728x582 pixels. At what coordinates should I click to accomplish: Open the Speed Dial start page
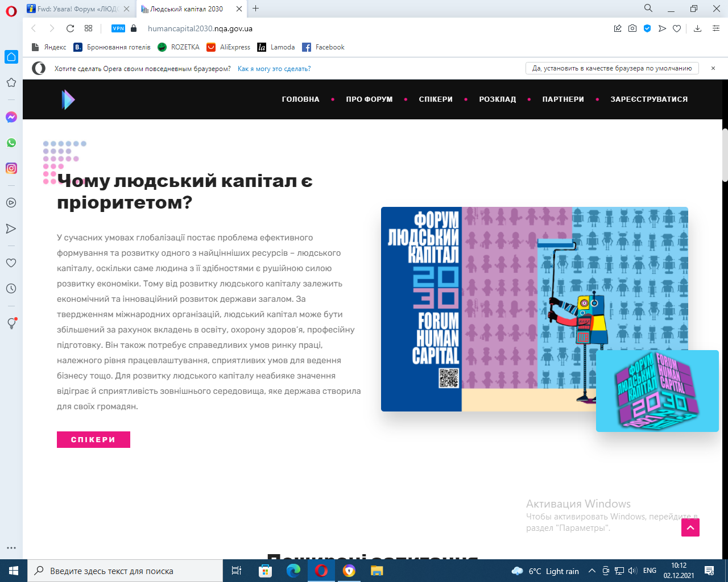(x=88, y=28)
